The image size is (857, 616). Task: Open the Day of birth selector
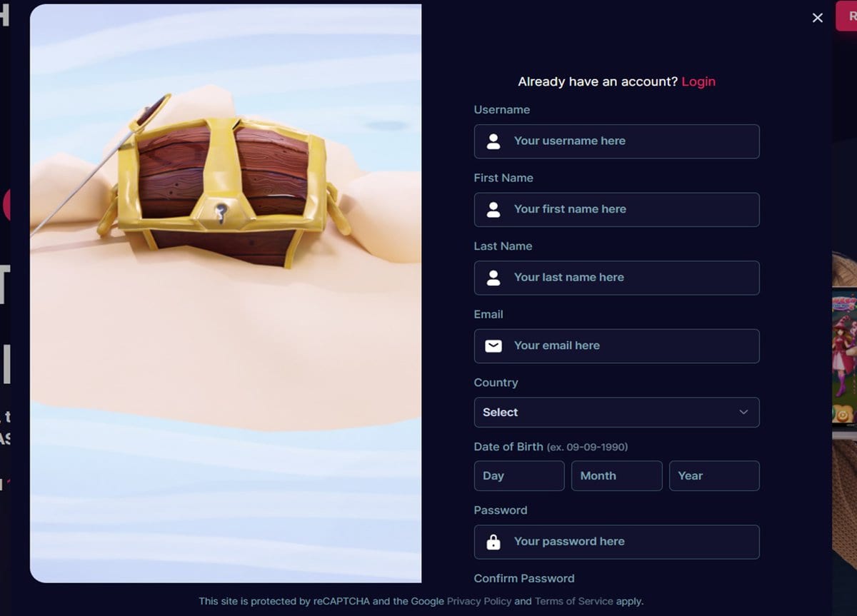(519, 476)
